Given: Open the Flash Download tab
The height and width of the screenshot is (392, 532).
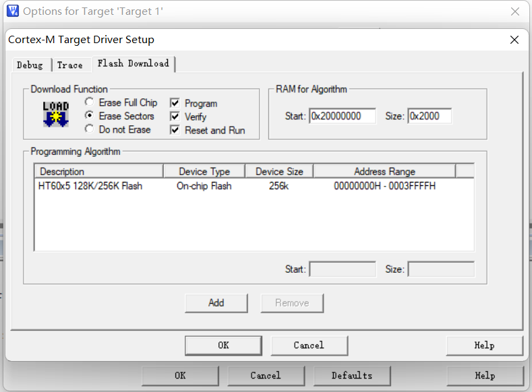Looking at the screenshot, I should point(134,64).
